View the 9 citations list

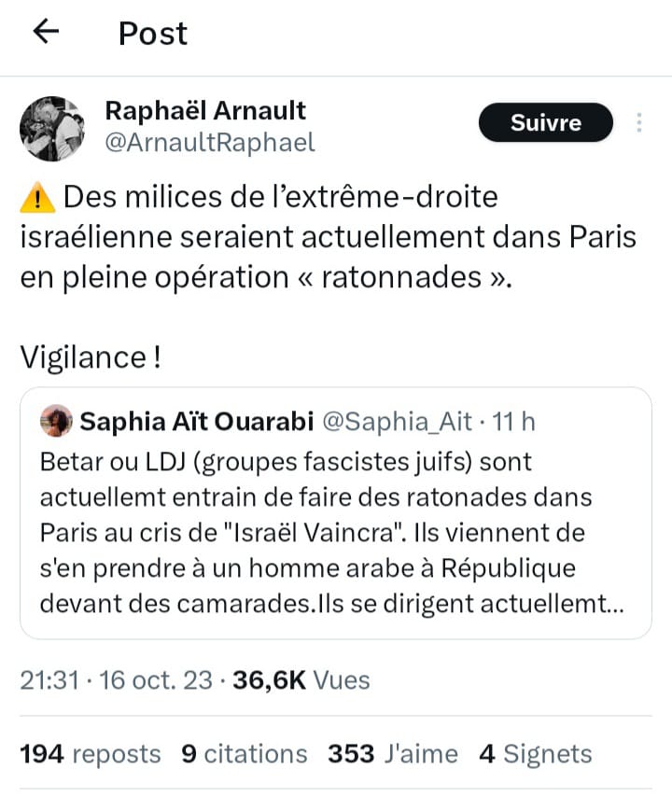244,753
